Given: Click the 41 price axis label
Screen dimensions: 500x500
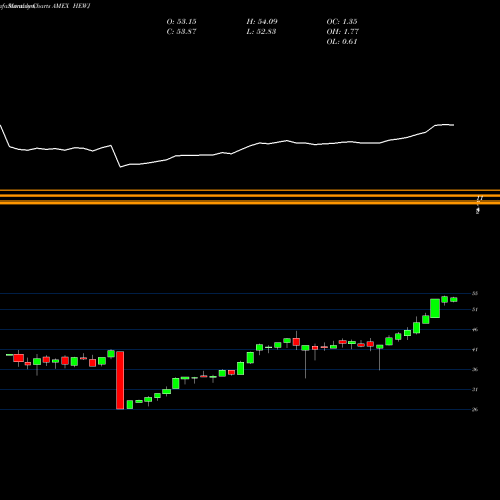Looking at the screenshot, I should (x=475, y=350).
